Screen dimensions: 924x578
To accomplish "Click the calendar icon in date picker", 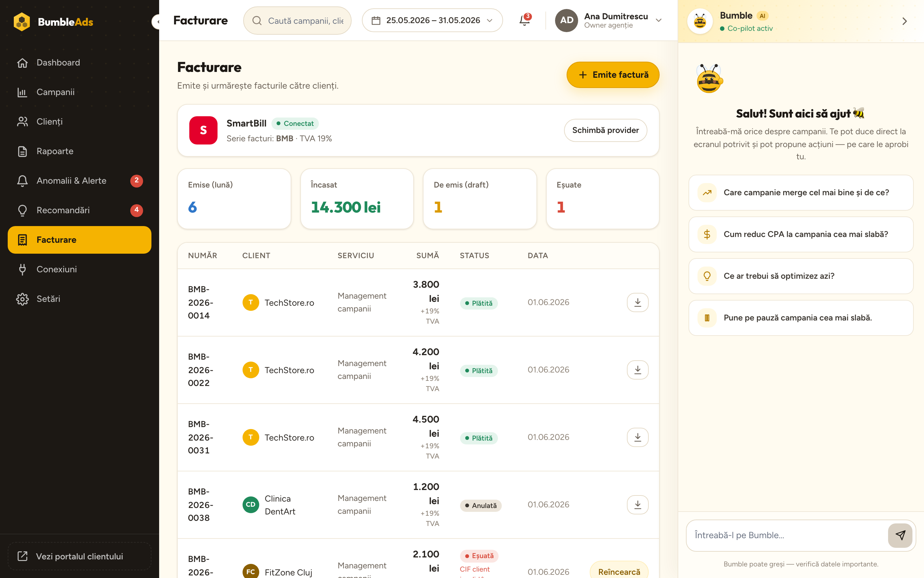I will [376, 20].
